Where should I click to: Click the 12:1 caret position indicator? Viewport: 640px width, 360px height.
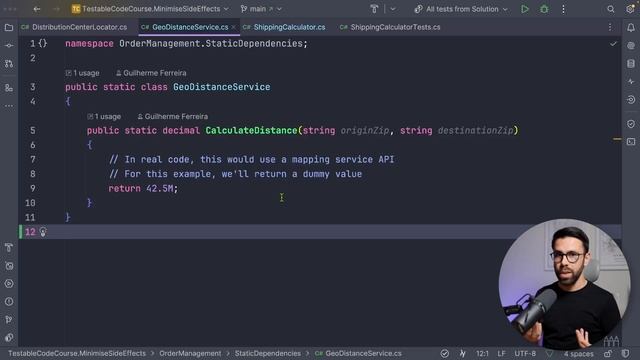click(x=482, y=353)
